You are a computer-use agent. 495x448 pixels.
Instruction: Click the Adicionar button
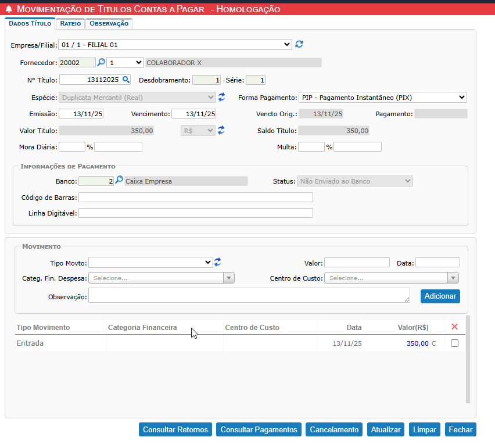pyautogui.click(x=440, y=296)
